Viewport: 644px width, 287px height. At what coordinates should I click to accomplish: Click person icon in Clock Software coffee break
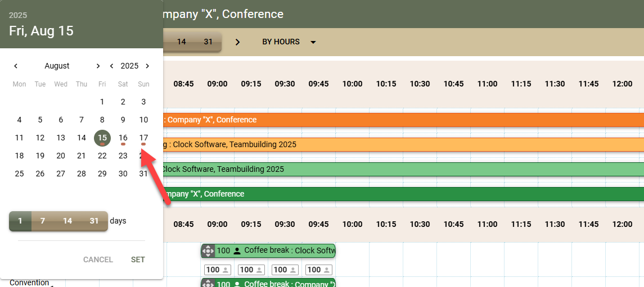(x=237, y=251)
